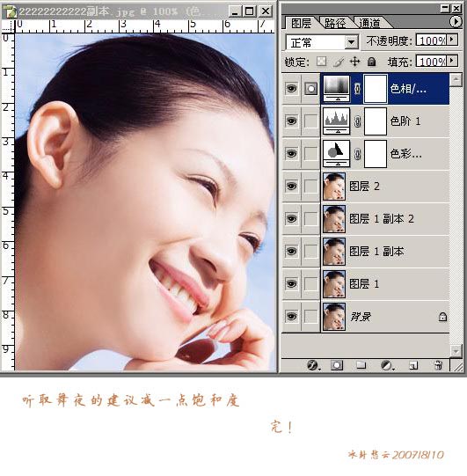Viewport: 467px width, 476px height.
Task: Select the 图层 2 layer name
Action: click(x=364, y=187)
